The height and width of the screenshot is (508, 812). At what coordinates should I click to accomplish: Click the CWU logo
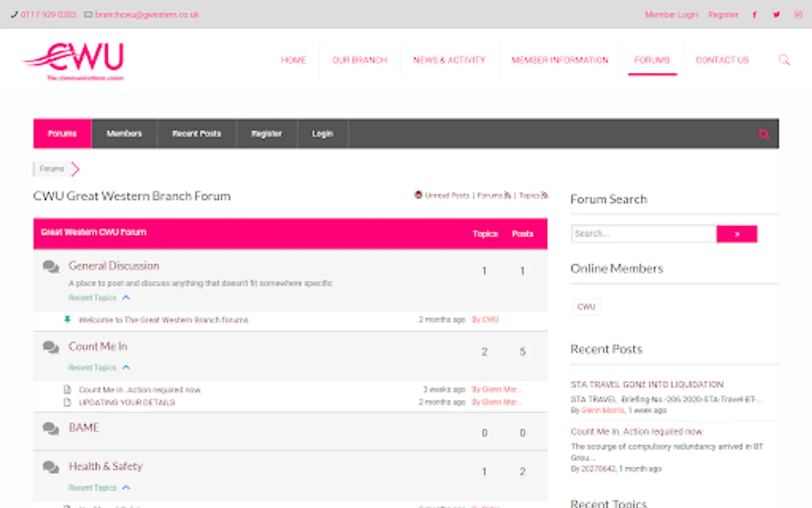(74, 62)
